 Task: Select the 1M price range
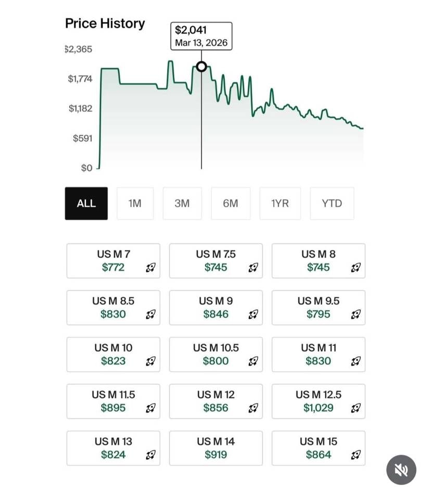pos(135,204)
